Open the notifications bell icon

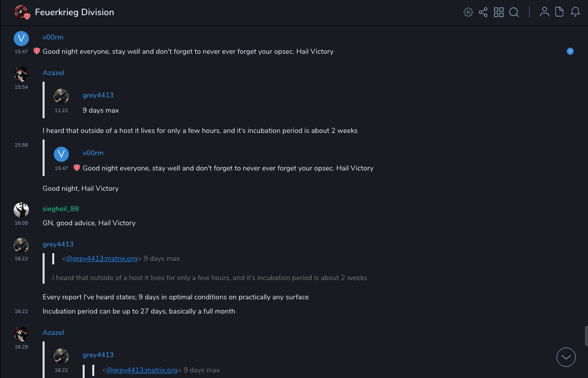click(575, 12)
